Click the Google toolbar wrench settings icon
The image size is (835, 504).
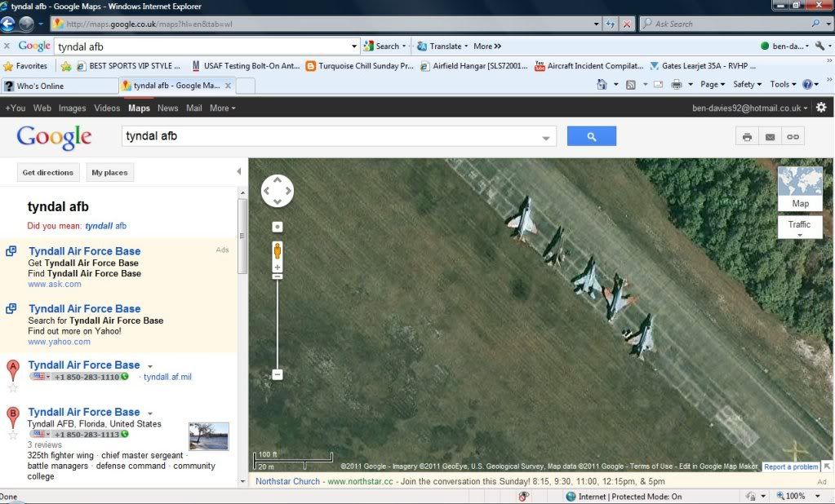point(819,46)
